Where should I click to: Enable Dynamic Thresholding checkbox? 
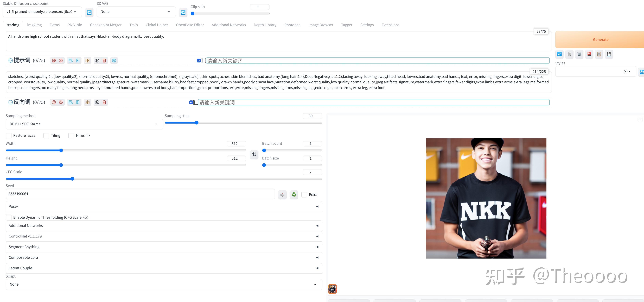9,217
